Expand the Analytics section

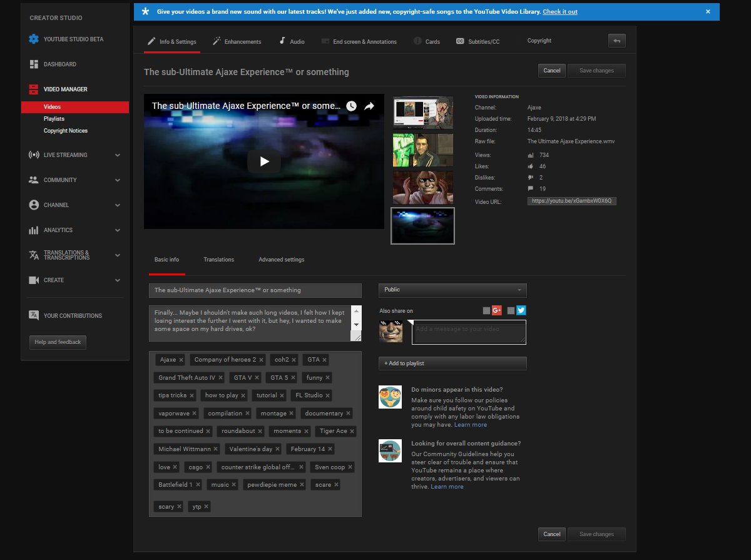point(118,230)
